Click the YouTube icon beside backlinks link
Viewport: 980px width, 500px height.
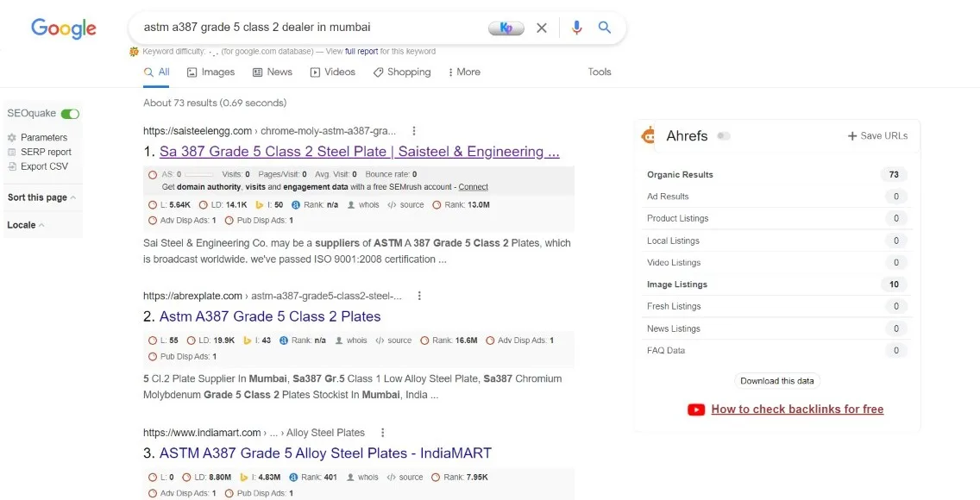(x=696, y=409)
